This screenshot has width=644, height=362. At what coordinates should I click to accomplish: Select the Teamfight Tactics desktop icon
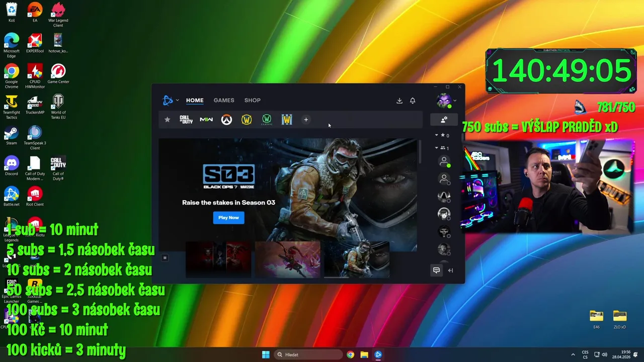coord(12,107)
